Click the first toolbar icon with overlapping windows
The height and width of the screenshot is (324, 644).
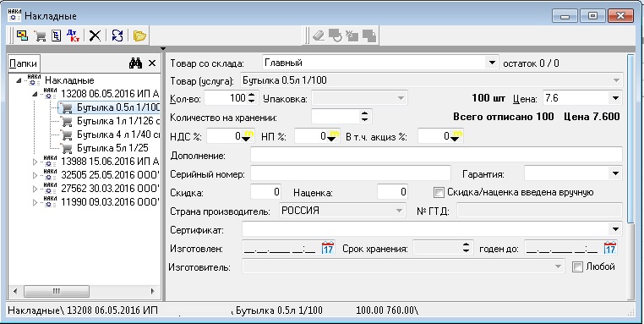[22, 36]
